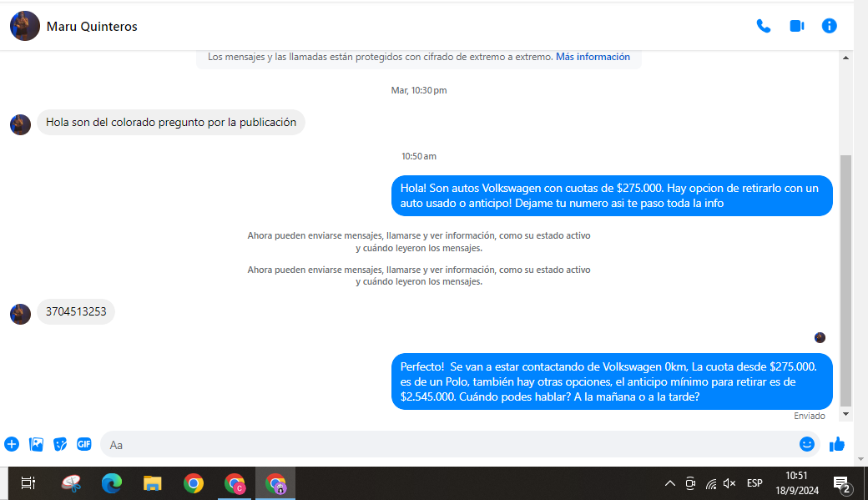Click the chat scrollbar up arrow
Screen dimensions: 868x500
point(845,58)
